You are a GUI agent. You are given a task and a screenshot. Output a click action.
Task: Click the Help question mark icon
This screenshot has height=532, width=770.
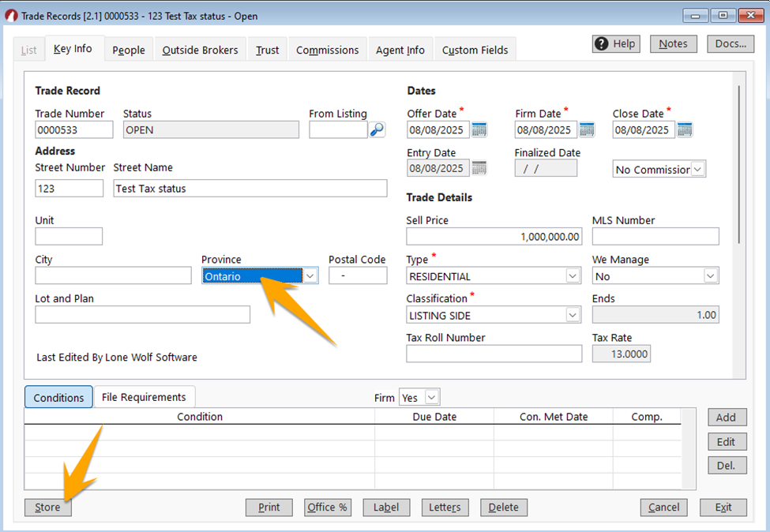603,43
